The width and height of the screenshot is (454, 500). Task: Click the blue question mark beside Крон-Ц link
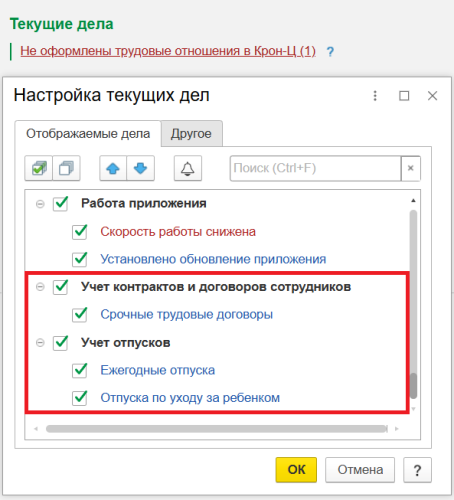point(330,52)
